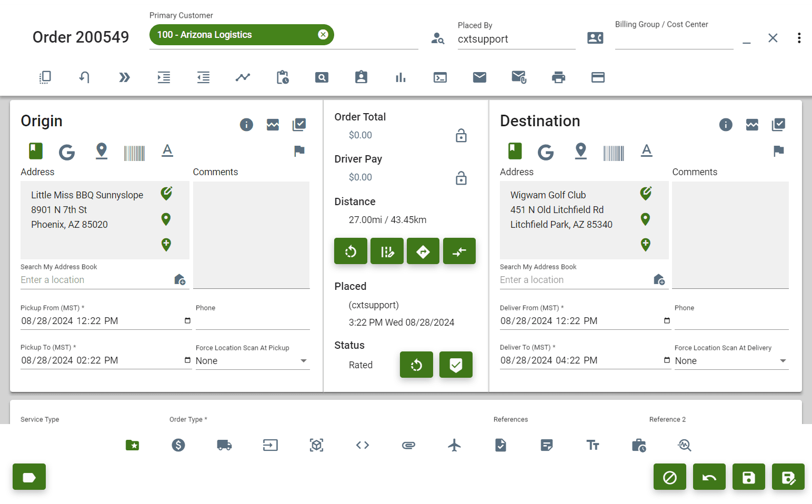Select the green bookmark tab above Origin address
The image size is (812, 504).
tap(35, 151)
